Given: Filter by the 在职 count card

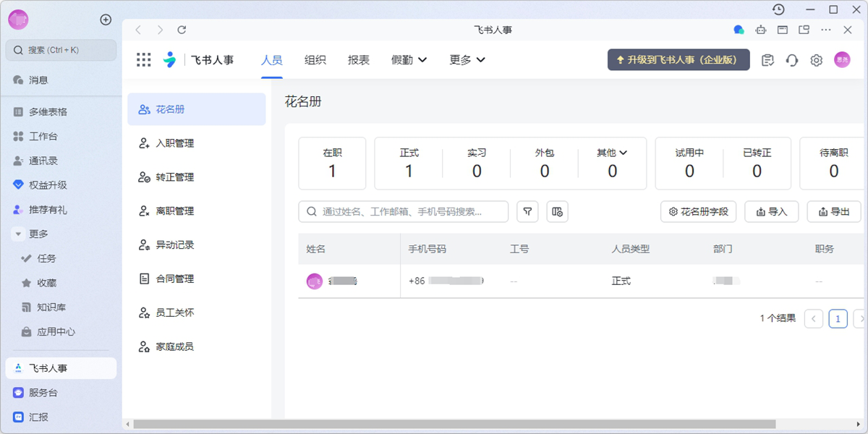Looking at the screenshot, I should pos(332,163).
